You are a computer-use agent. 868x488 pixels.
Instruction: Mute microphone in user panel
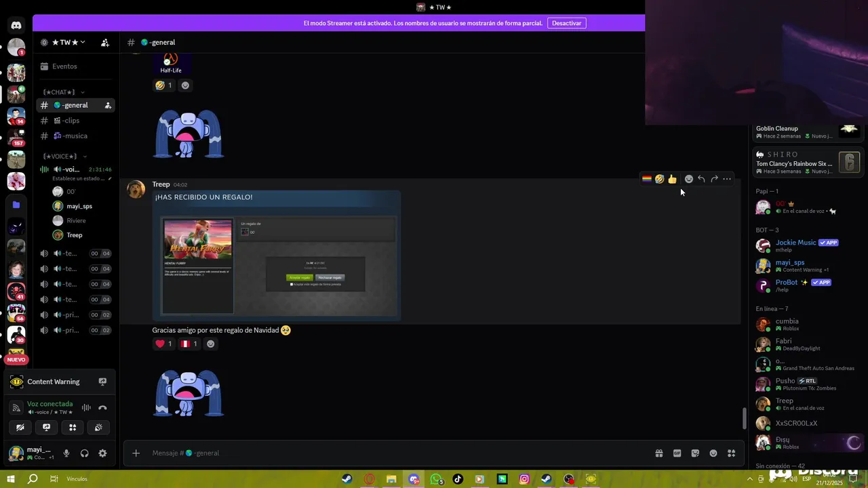coord(66,453)
